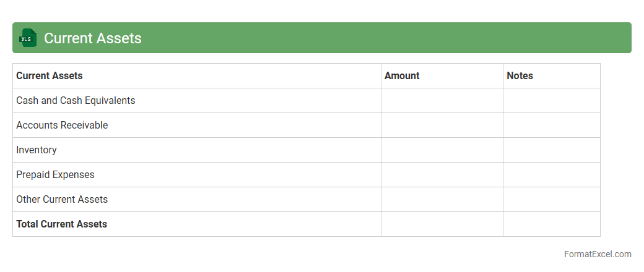Select the Notes cell for Other Current Assets
The image size is (644, 272).
click(x=551, y=200)
